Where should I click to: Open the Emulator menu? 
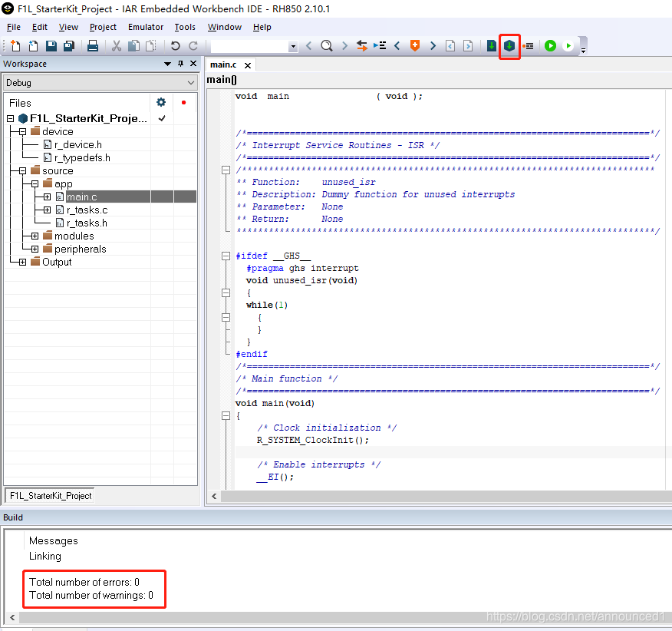point(146,27)
